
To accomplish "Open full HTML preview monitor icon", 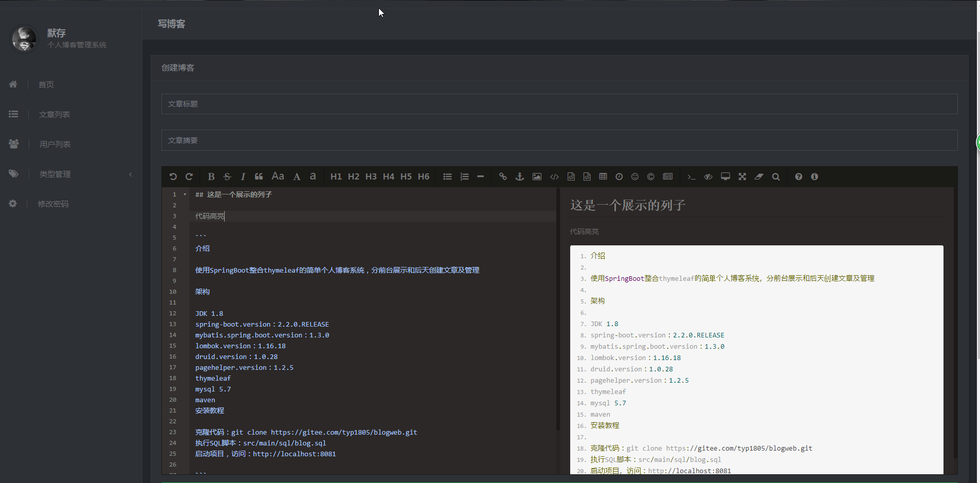I will click(x=725, y=176).
